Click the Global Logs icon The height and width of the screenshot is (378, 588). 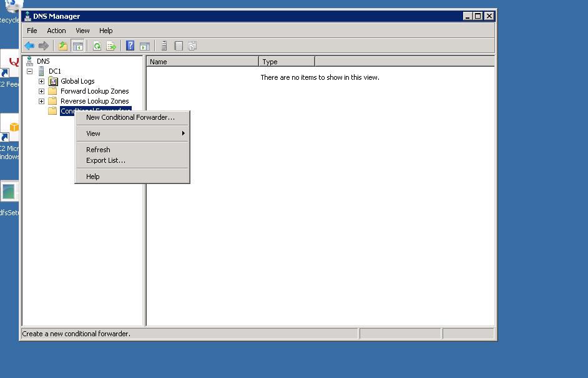click(x=53, y=81)
